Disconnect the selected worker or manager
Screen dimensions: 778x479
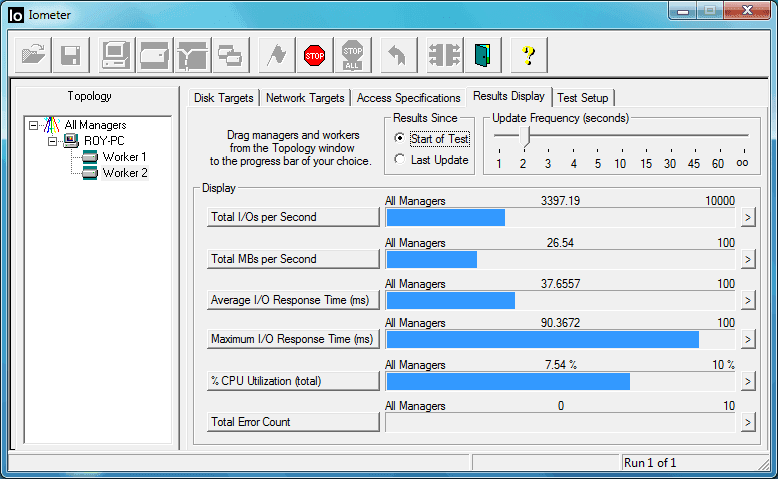[x=445, y=55]
